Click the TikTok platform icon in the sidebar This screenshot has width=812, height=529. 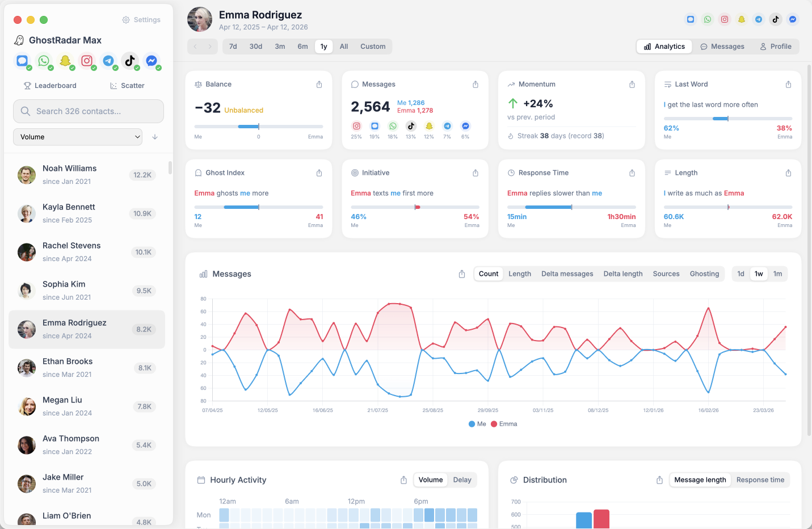(131, 61)
